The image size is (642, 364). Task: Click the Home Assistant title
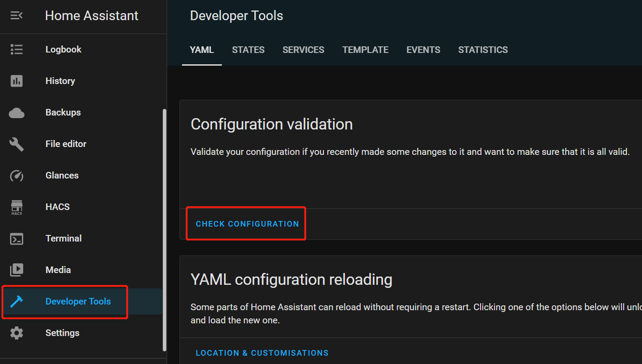(x=92, y=16)
